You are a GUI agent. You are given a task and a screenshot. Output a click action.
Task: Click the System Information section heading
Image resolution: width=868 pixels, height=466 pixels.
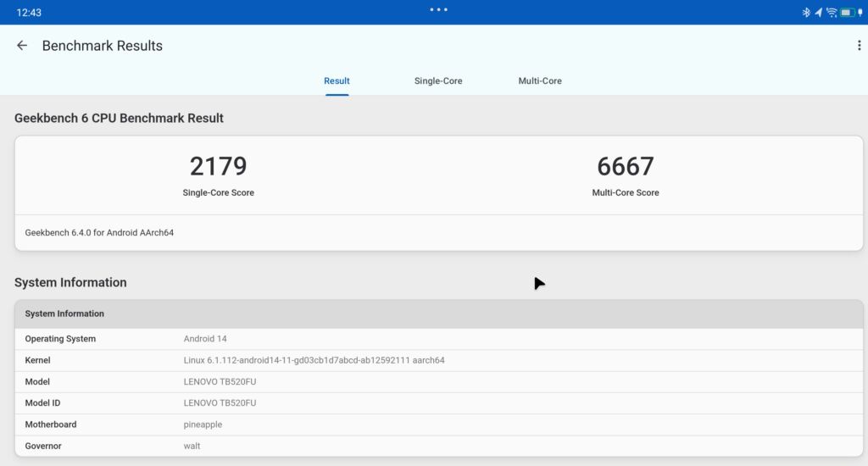pyautogui.click(x=70, y=282)
